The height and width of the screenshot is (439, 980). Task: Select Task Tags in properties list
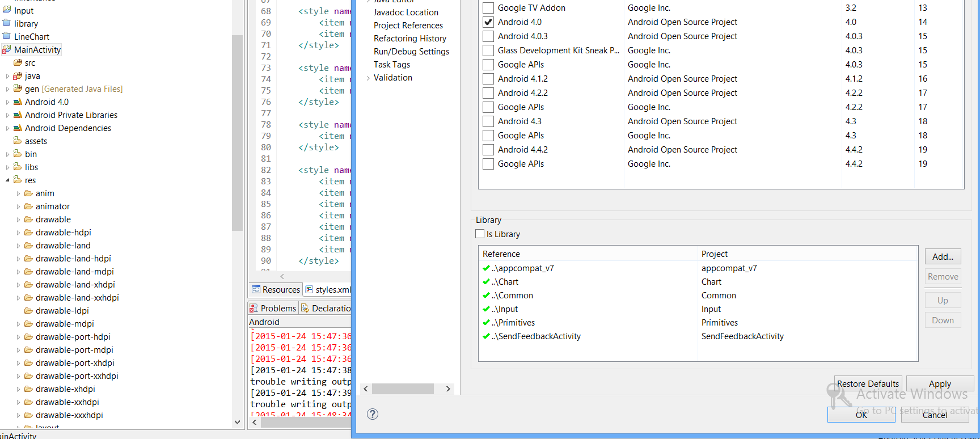(x=392, y=65)
